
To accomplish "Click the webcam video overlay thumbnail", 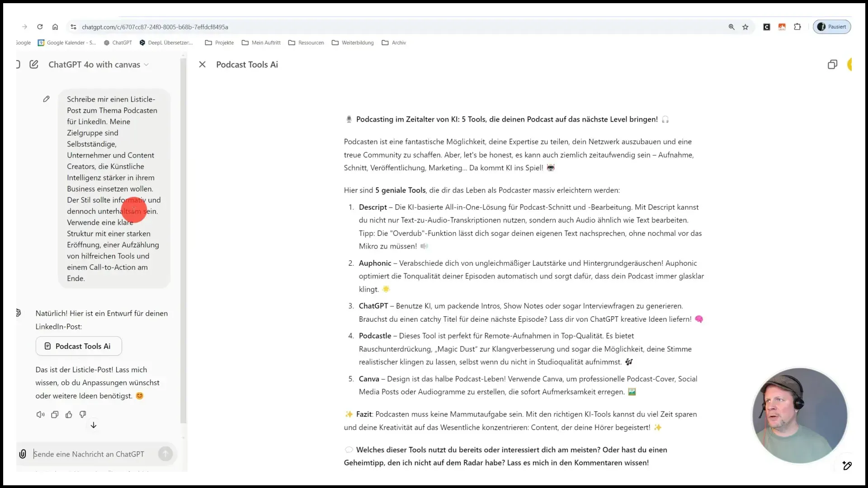I will (800, 415).
